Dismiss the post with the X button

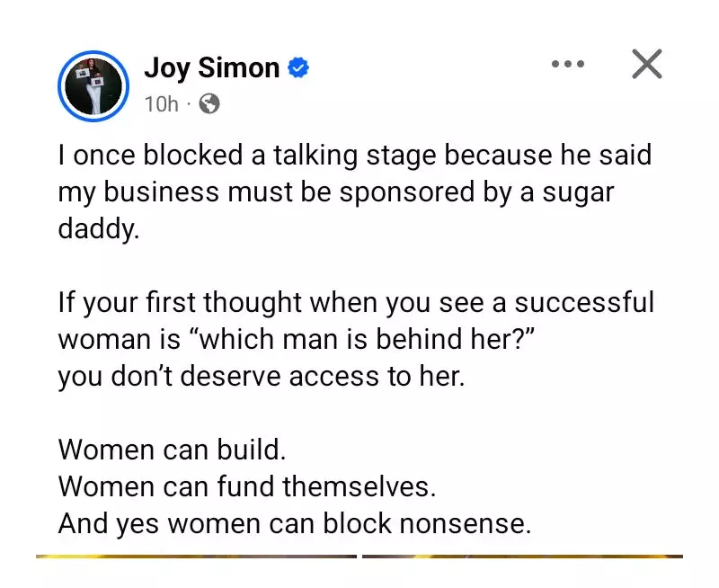[646, 64]
